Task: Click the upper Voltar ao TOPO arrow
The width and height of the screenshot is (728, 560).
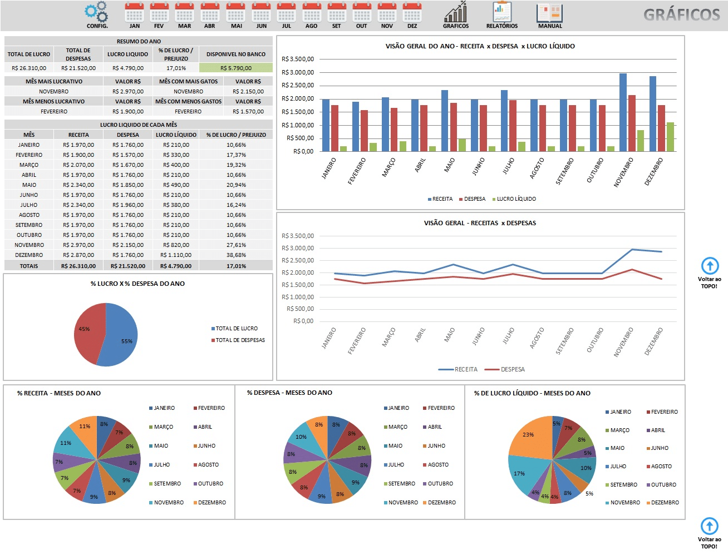Action: click(710, 266)
